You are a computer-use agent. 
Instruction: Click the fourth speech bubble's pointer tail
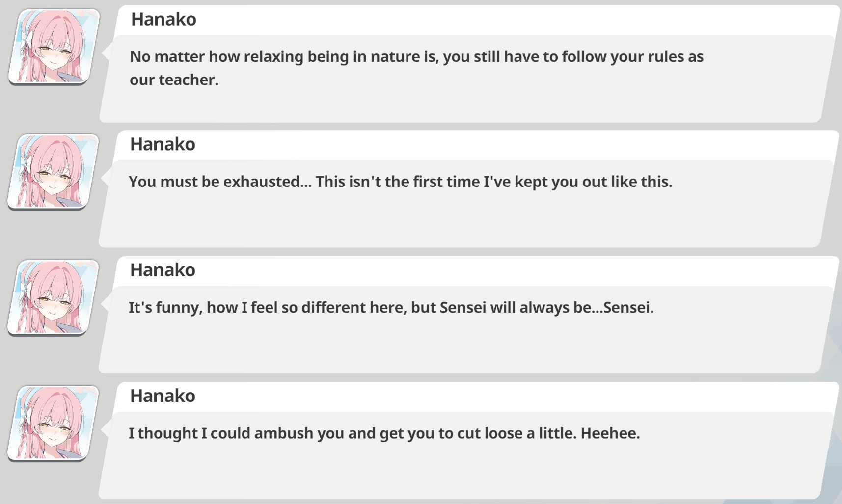coord(105,430)
